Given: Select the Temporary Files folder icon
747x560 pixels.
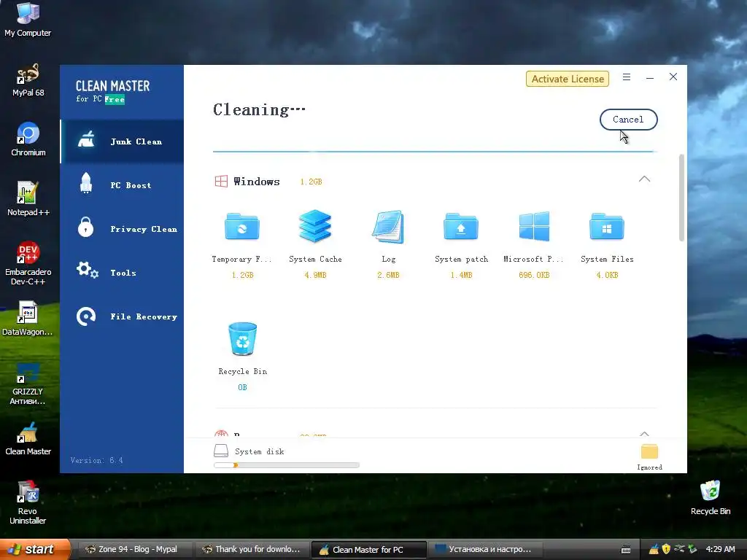Looking at the screenshot, I should pos(242,226).
